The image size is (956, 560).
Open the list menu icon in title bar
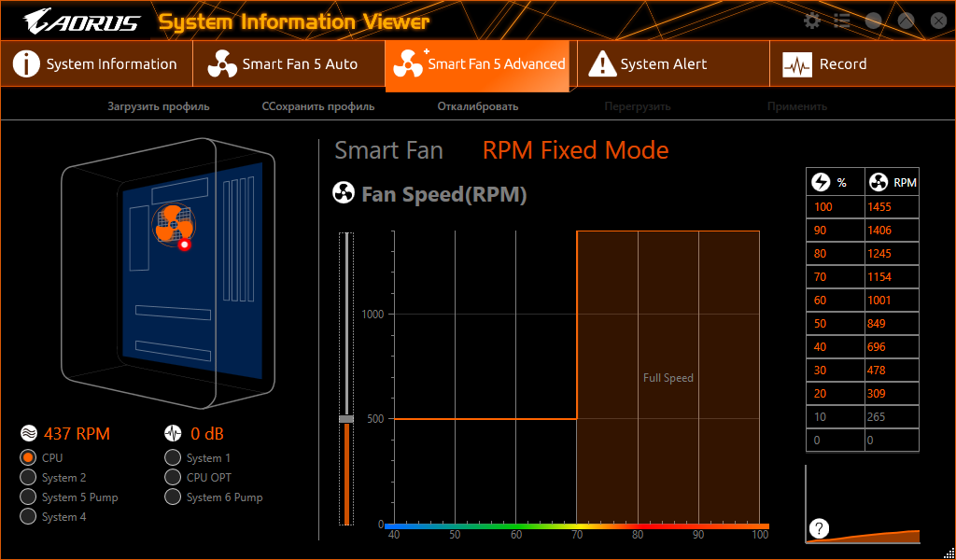842,21
